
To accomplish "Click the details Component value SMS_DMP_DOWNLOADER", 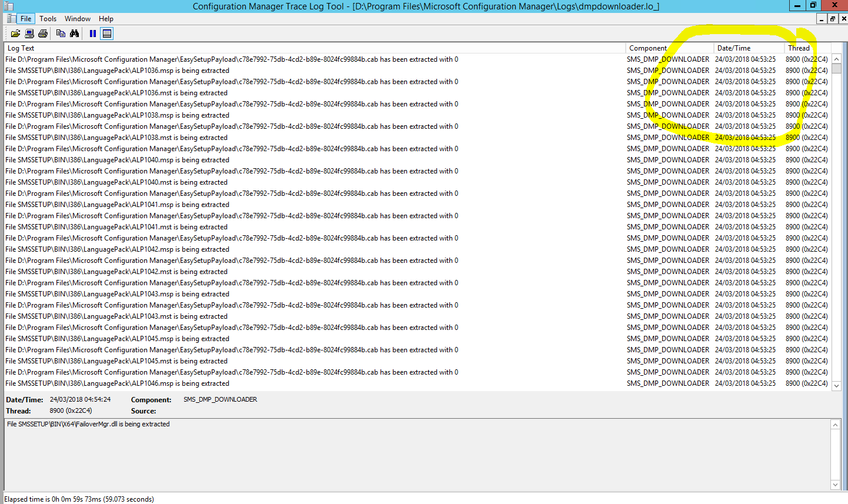I will tap(220, 399).
